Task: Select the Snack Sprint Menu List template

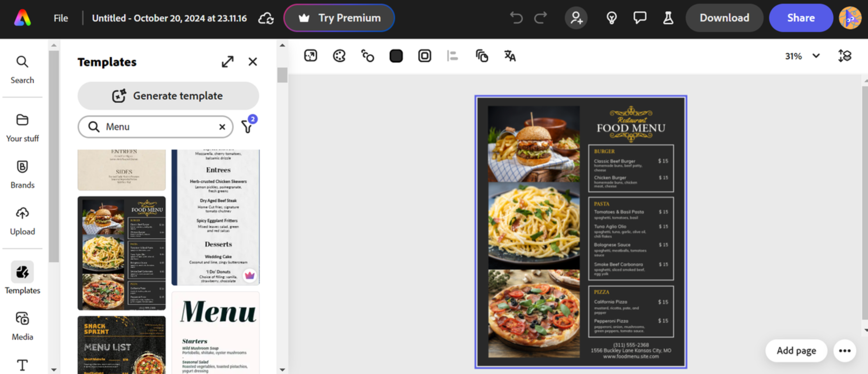Action: 122,345
